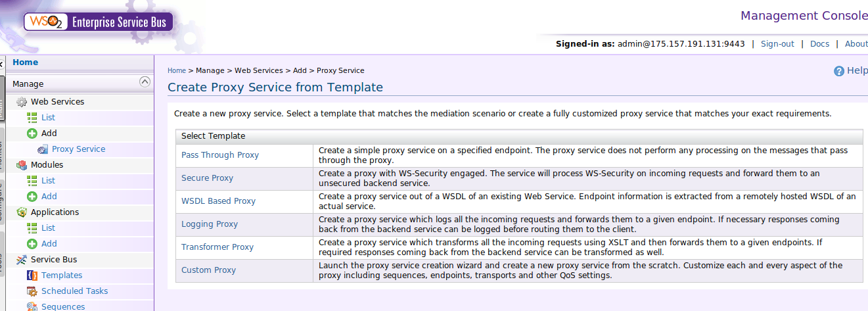Click the Web Services gear icon
Viewport: 868px width, 311px height.
(22, 102)
